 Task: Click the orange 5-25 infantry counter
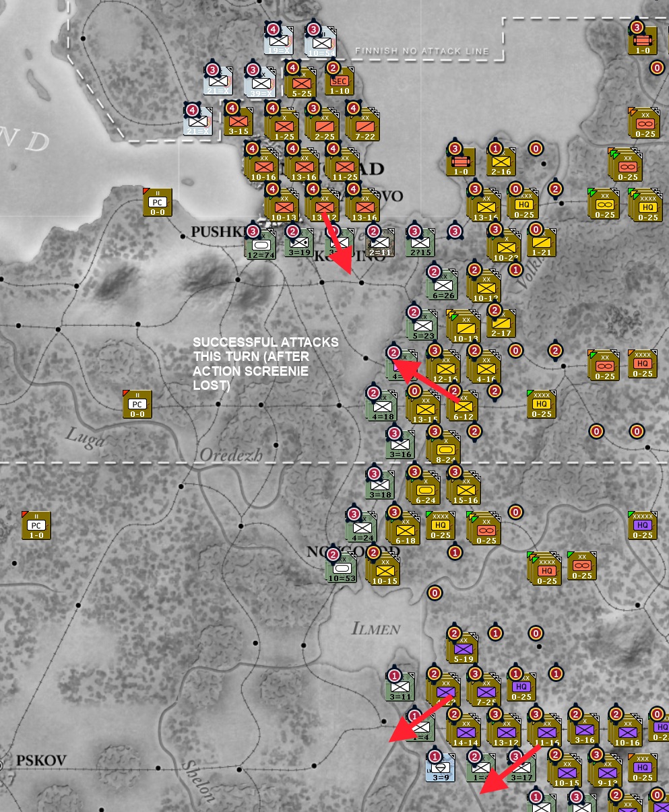[301, 83]
